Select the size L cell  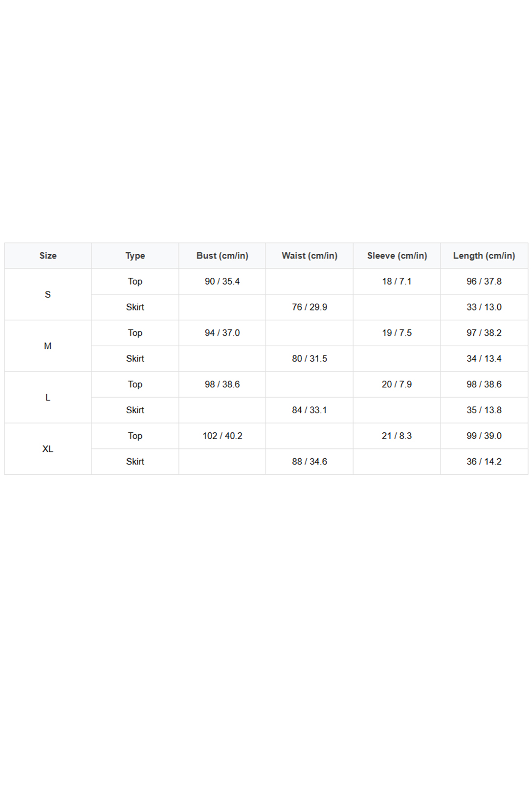[48, 398]
